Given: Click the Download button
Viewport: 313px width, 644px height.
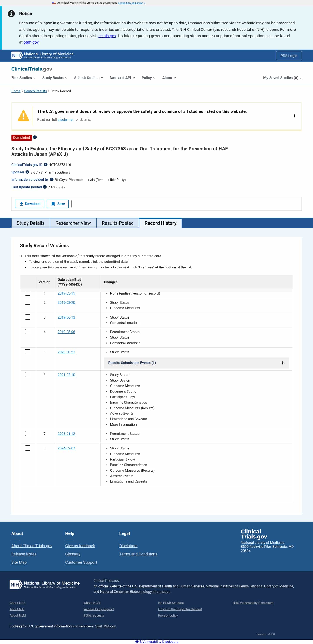Looking at the screenshot, I should coord(30,204).
